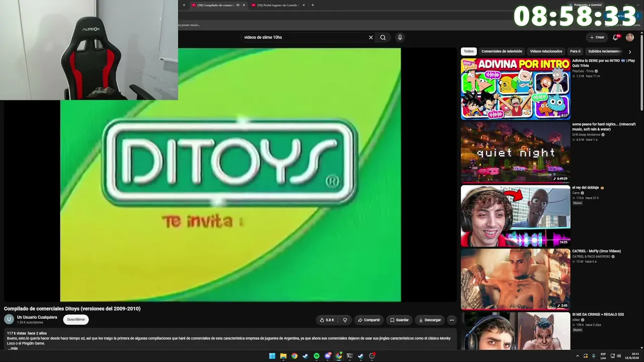
Task: Open Spotify from the taskbar
Action: pos(316,356)
